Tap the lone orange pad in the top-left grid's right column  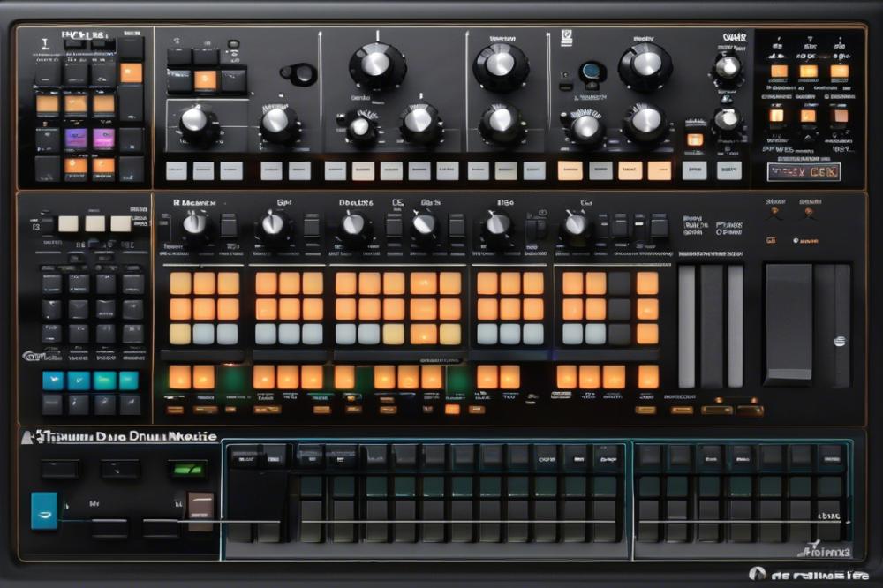132,72
